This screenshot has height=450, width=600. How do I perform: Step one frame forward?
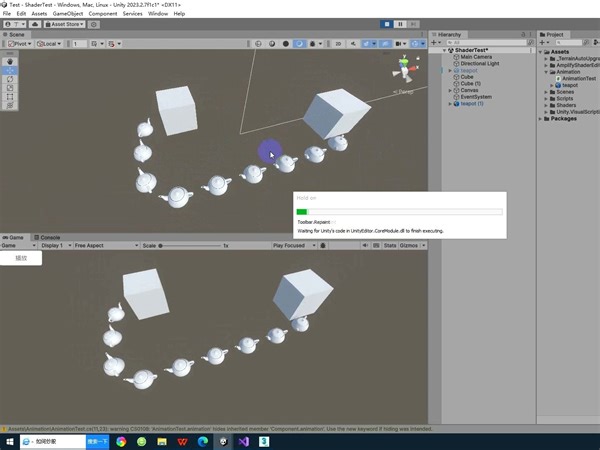click(x=413, y=24)
